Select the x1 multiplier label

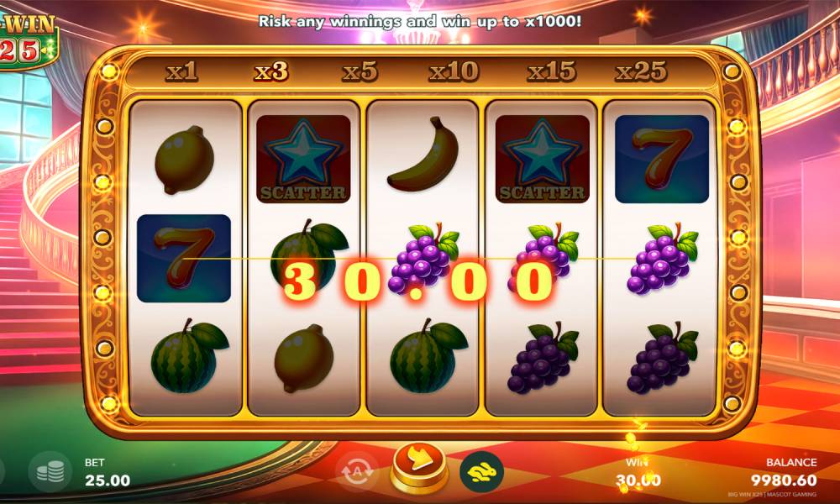coord(181,71)
